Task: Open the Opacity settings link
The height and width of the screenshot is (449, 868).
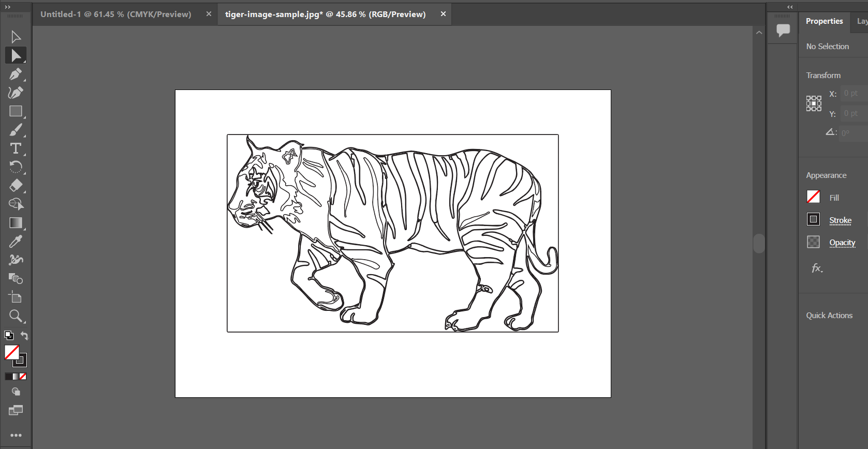Action: click(x=842, y=243)
